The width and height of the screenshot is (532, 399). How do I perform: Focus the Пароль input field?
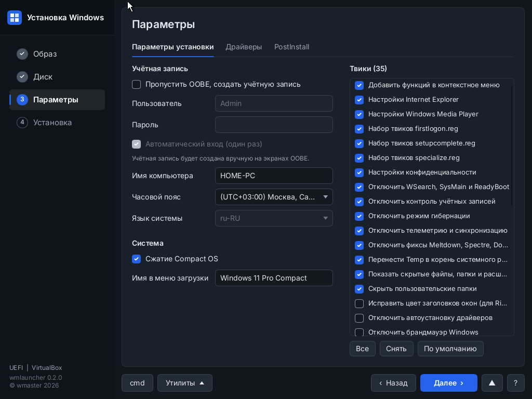point(274,125)
